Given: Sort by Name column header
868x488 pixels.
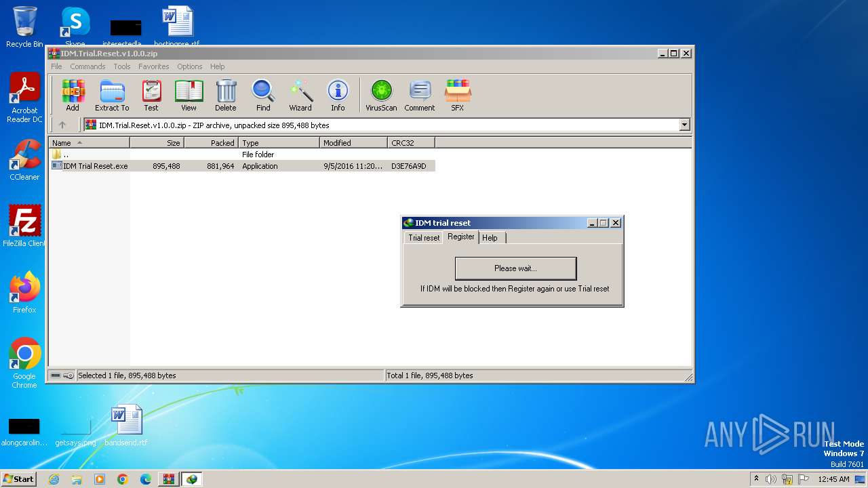Looking at the screenshot, I should tap(89, 143).
